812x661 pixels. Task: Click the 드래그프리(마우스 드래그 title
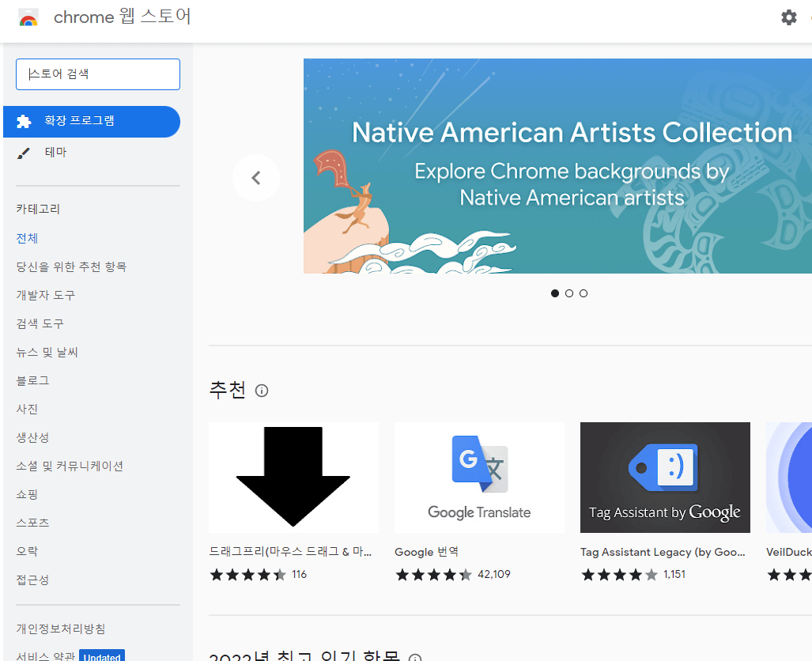[290, 552]
